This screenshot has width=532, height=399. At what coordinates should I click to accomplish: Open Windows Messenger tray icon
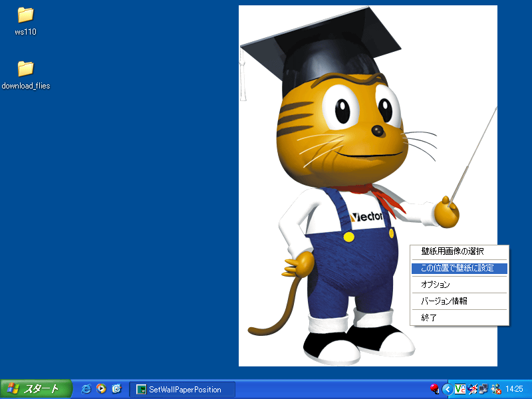click(495, 389)
